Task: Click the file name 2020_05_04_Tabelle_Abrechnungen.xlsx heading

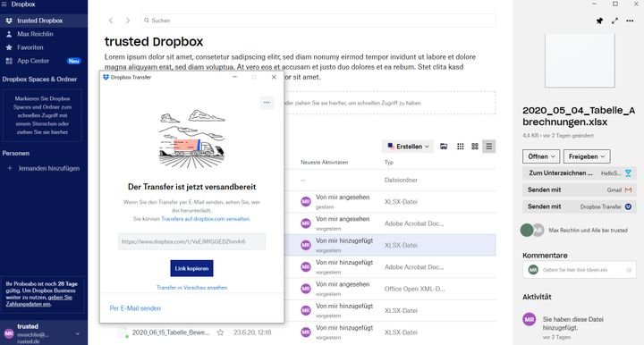Action: [x=579, y=116]
